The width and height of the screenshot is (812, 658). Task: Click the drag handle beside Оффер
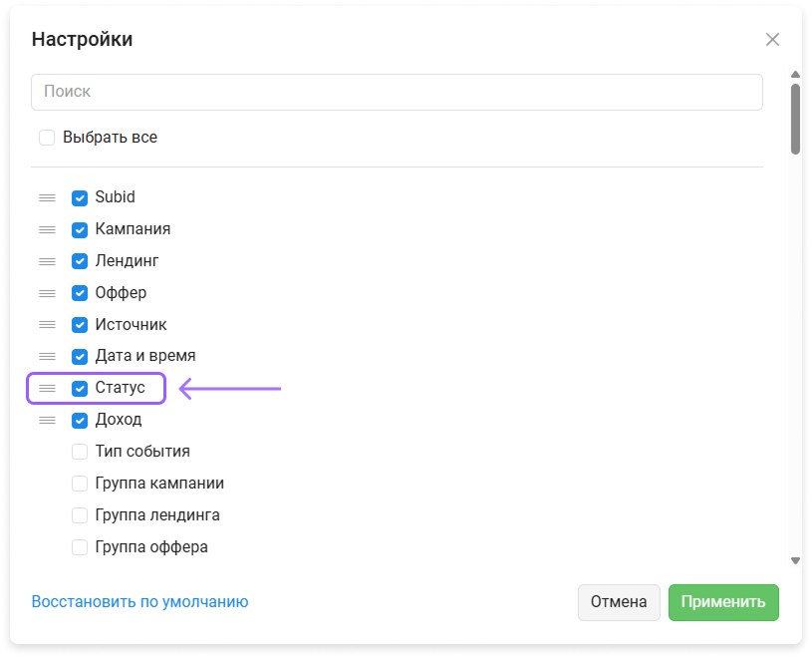[x=47, y=293]
